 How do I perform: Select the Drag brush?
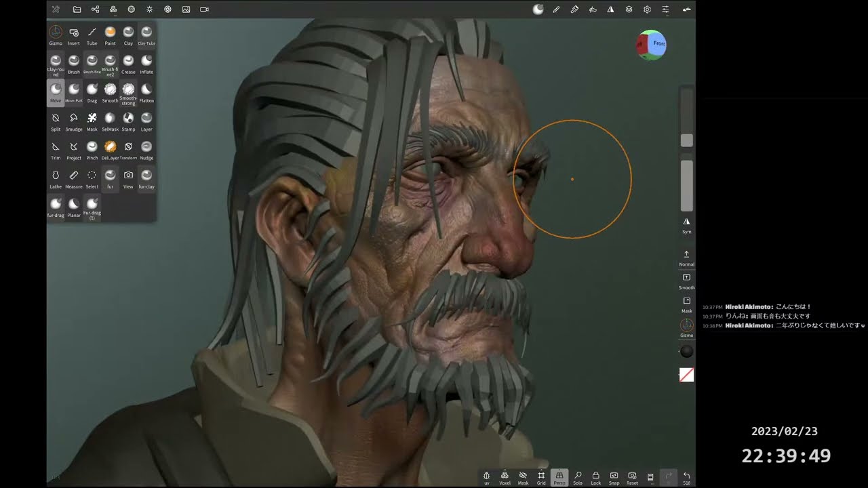(92, 93)
